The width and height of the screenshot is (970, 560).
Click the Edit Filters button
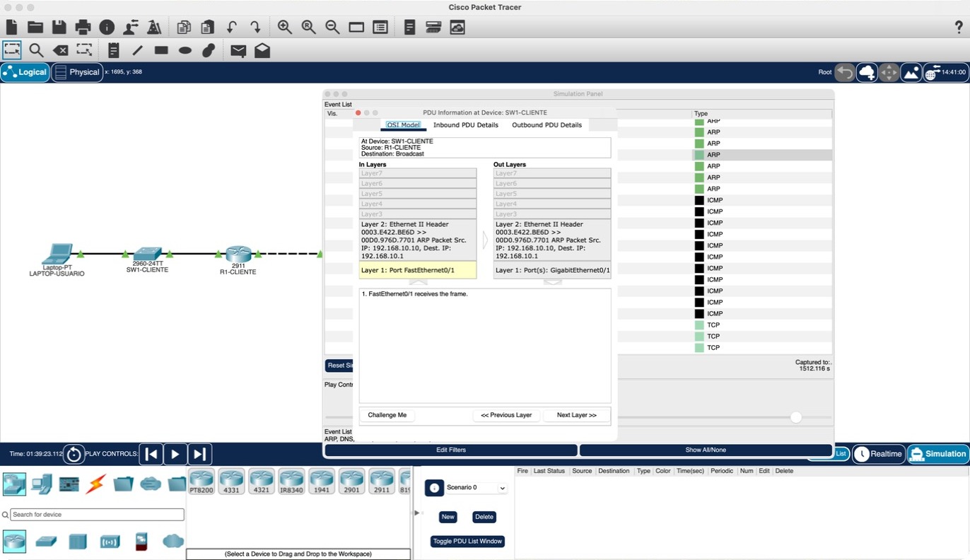point(451,450)
